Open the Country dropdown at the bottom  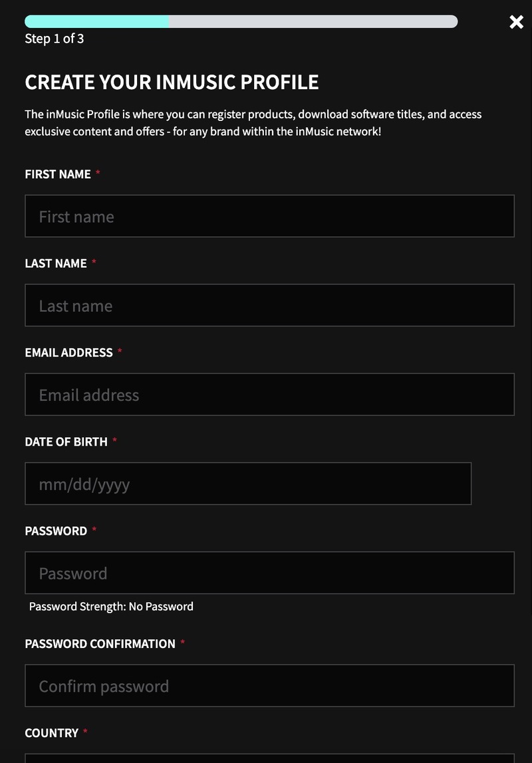point(269,758)
